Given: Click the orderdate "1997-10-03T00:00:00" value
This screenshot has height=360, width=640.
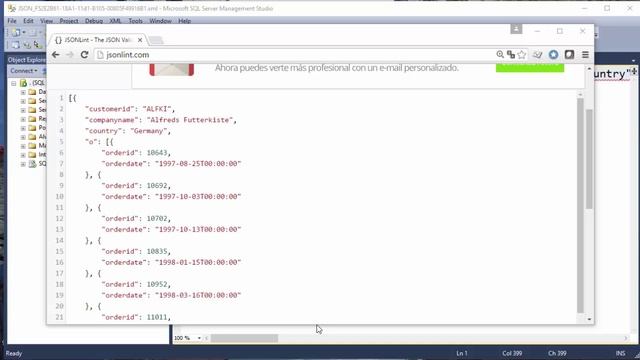Looking at the screenshot, I should point(198,197).
